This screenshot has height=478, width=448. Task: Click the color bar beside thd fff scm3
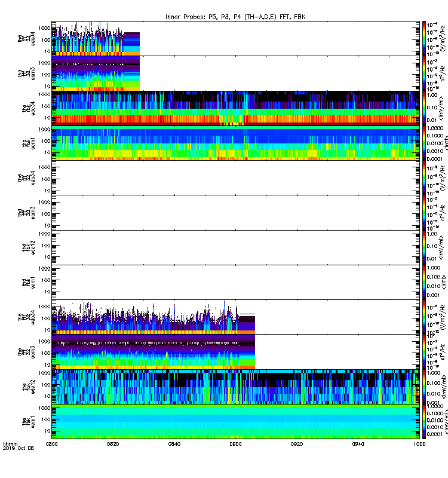[424, 213]
